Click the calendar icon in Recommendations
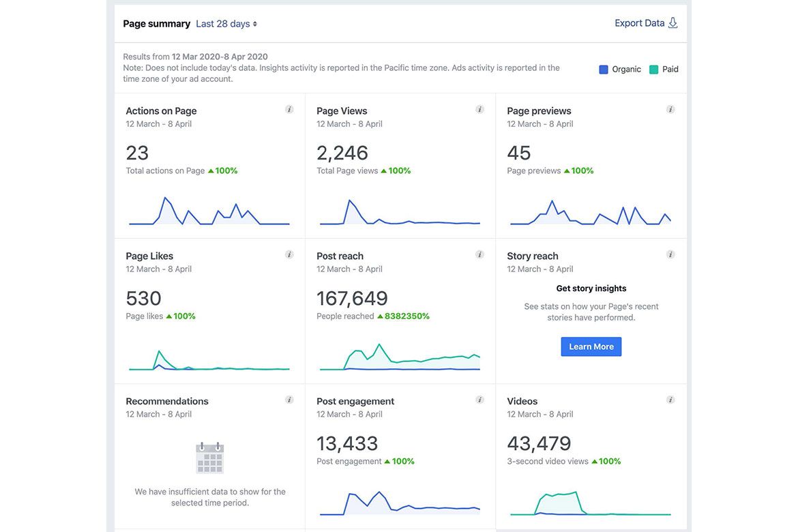This screenshot has height=532, width=798. point(209,458)
